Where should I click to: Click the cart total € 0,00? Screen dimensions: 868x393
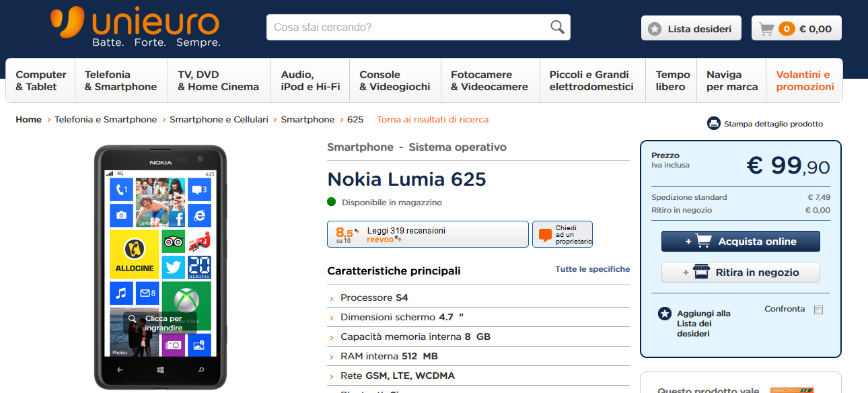point(816,29)
